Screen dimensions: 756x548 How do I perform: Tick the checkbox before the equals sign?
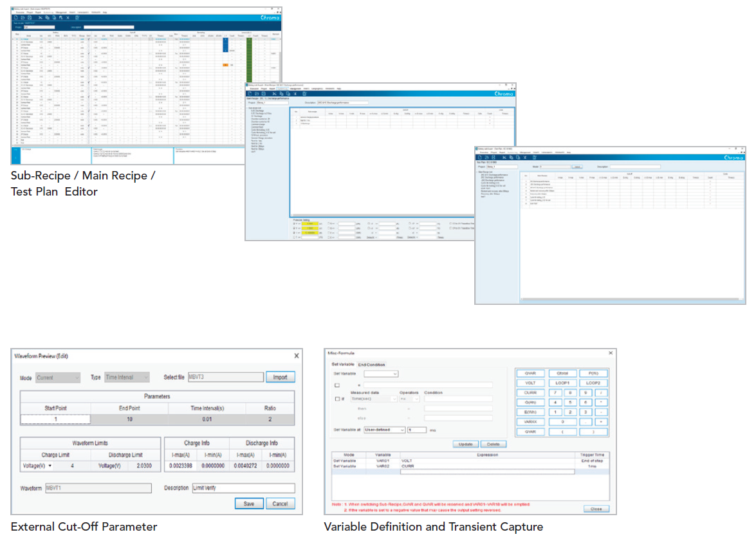pos(337,385)
